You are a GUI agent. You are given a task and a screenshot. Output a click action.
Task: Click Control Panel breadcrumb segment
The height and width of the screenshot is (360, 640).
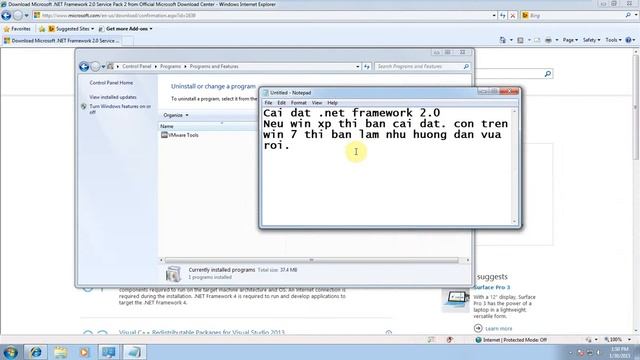(x=137, y=67)
